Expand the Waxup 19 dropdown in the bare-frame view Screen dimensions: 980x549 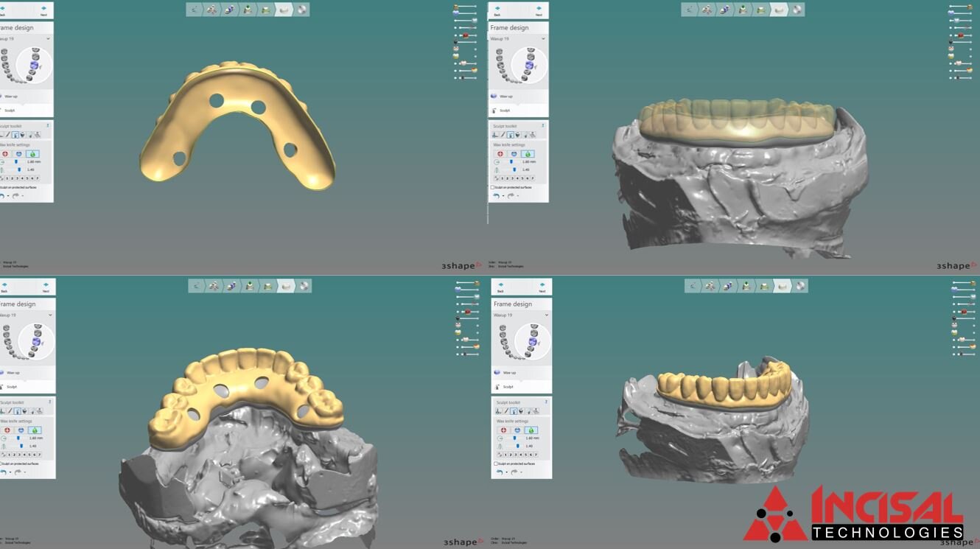48,38
